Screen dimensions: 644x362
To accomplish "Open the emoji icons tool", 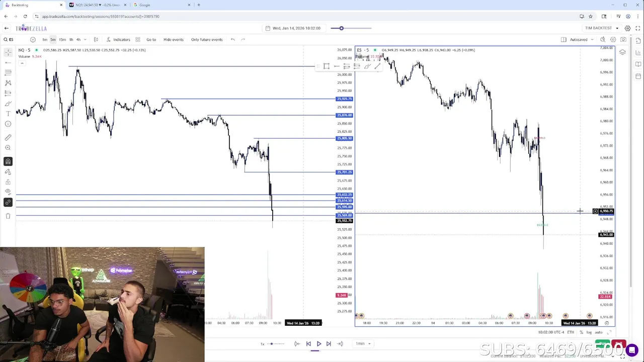I will click(8, 124).
